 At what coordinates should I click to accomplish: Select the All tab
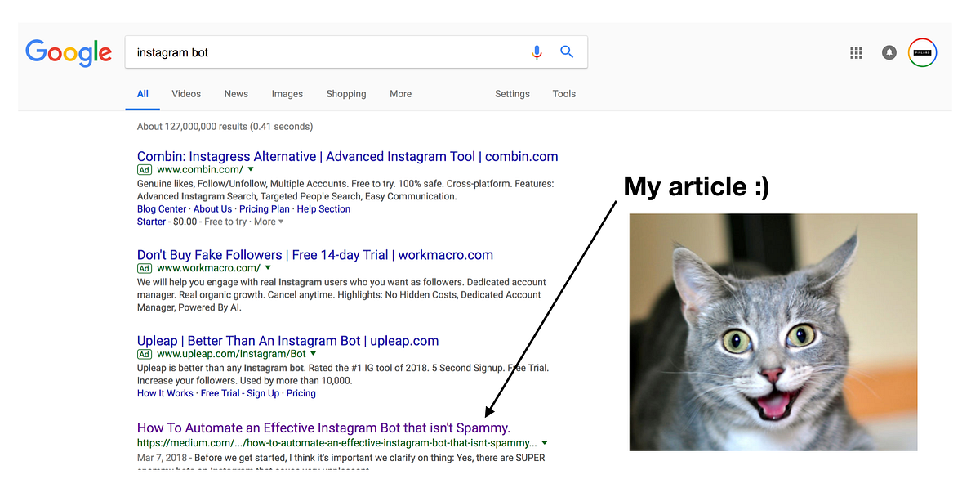[143, 94]
